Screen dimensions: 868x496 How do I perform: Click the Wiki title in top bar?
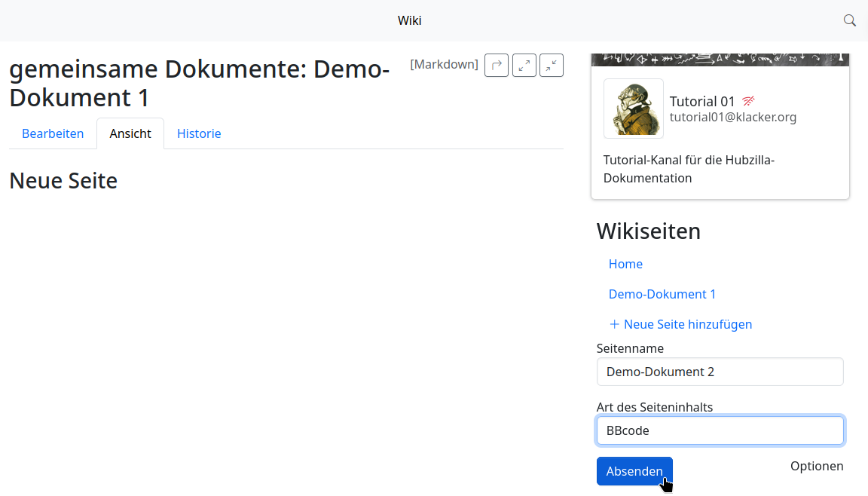click(410, 20)
